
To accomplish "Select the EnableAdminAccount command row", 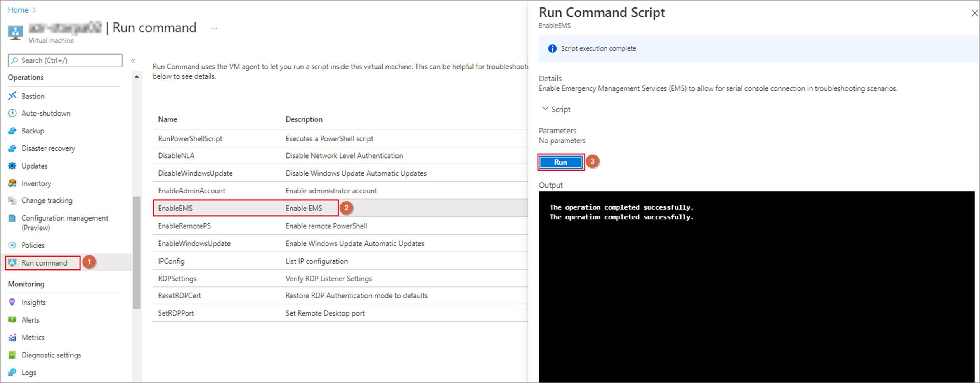I will (340, 191).
